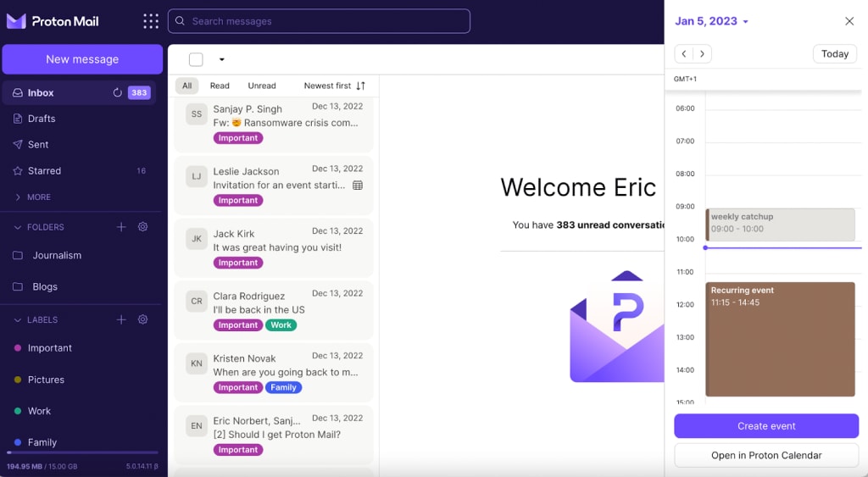Filter by Read messages
Screen dimensions: 868x477
pos(220,86)
